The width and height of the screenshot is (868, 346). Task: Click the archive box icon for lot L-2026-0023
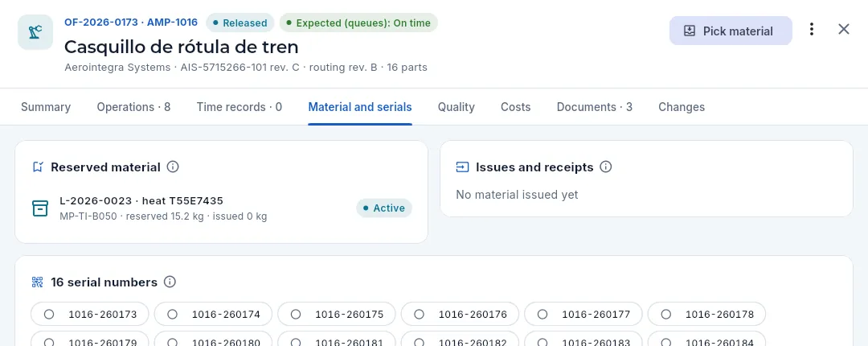point(40,208)
